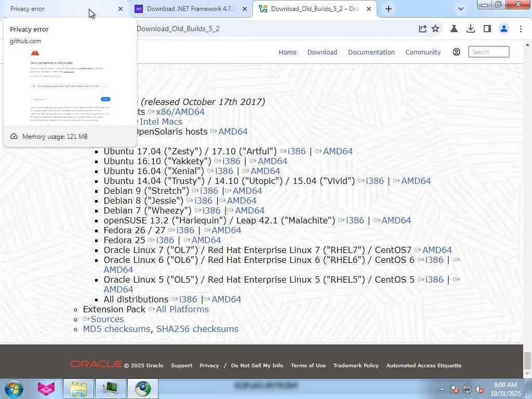The height and width of the screenshot is (399, 532).
Task: Close the .NET Framework tab
Action: pyautogui.click(x=244, y=9)
